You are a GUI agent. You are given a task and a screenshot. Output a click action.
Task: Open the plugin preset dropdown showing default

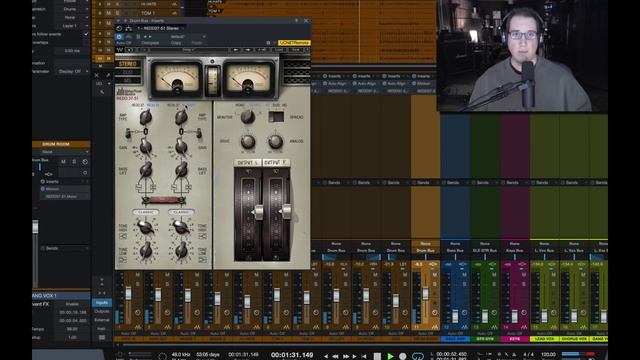pos(187,36)
